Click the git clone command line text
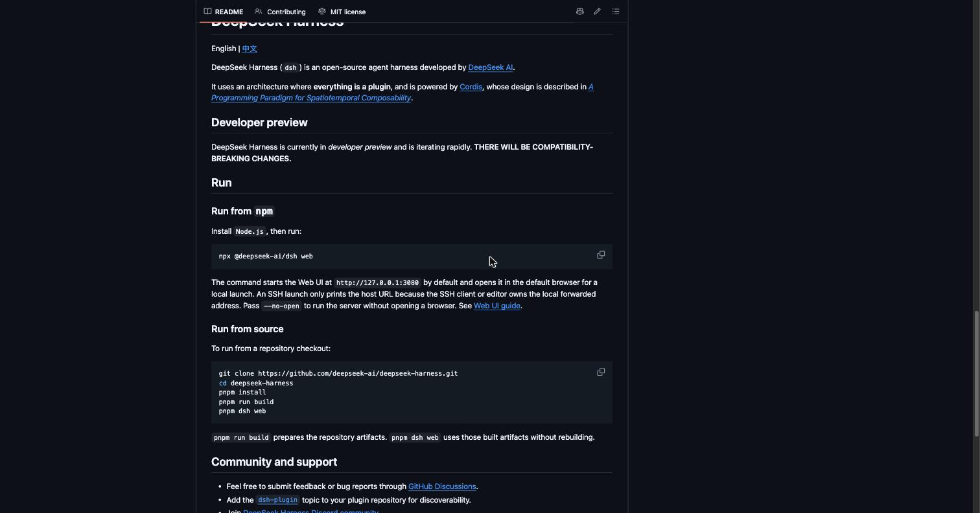 click(x=338, y=374)
